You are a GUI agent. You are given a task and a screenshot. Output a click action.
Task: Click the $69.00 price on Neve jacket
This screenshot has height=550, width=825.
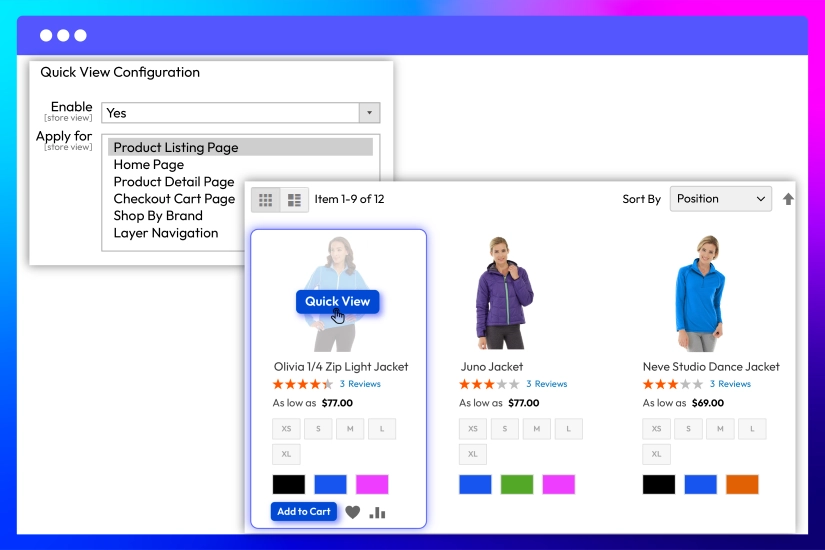click(x=708, y=403)
